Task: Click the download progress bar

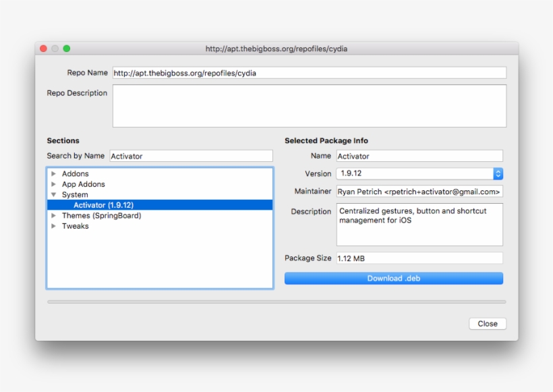Action: pos(276,302)
